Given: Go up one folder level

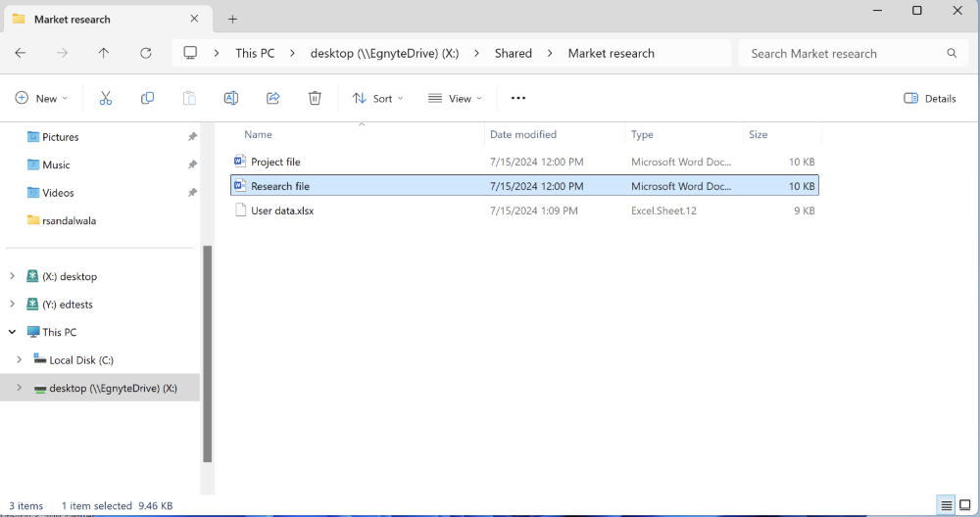Looking at the screenshot, I should [104, 54].
